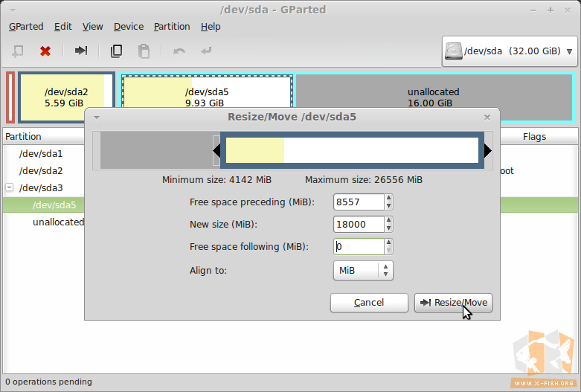Click the red Delete partition icon

click(45, 51)
